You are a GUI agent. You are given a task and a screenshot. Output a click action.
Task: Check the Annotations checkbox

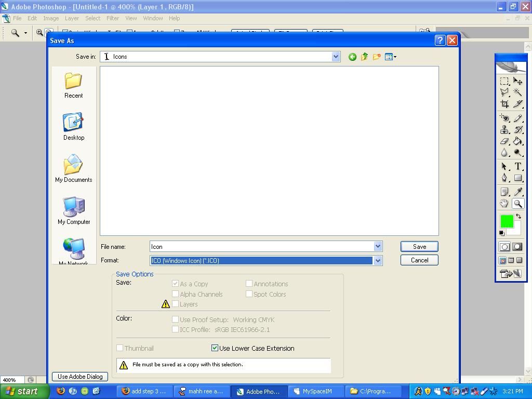pyautogui.click(x=249, y=284)
